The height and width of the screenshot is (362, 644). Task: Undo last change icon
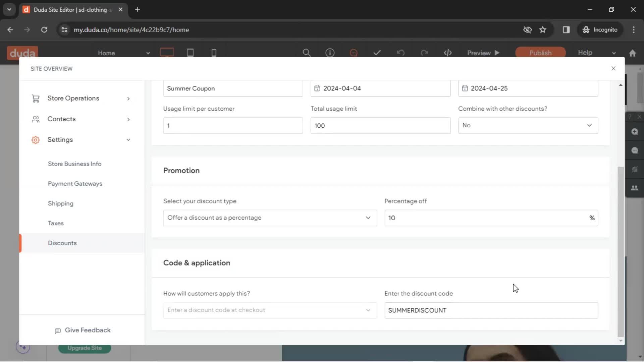tap(400, 53)
